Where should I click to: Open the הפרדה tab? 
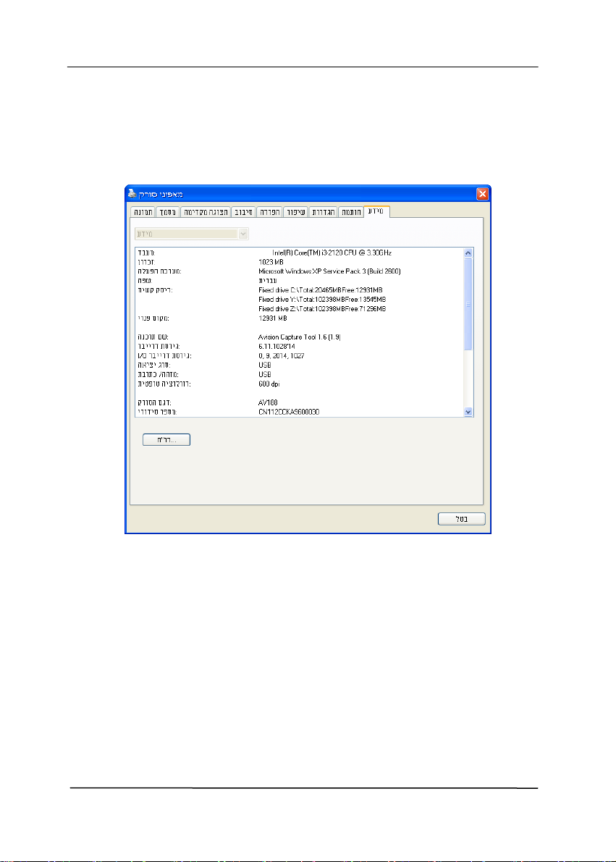[x=269, y=212]
